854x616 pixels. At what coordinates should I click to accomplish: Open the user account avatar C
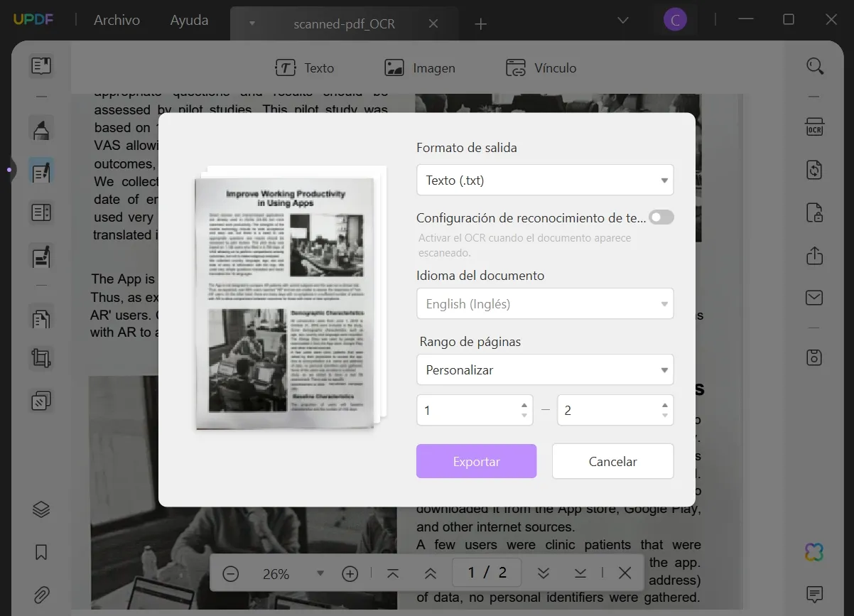tap(675, 20)
